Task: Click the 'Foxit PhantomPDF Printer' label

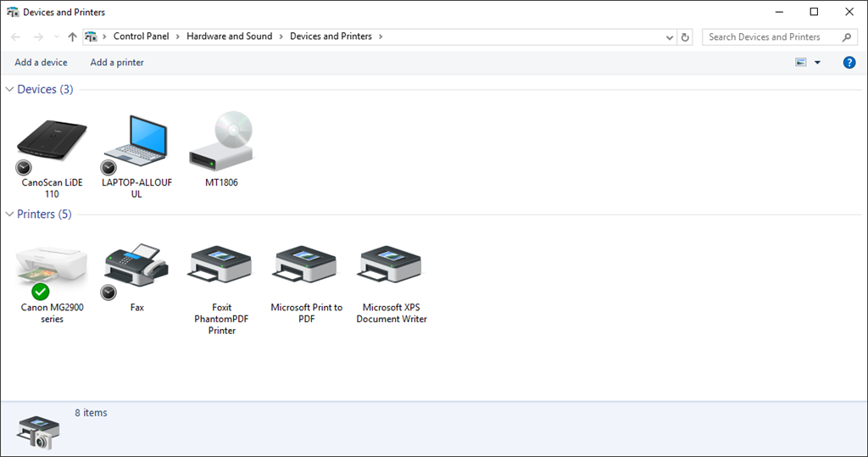Action: click(221, 319)
